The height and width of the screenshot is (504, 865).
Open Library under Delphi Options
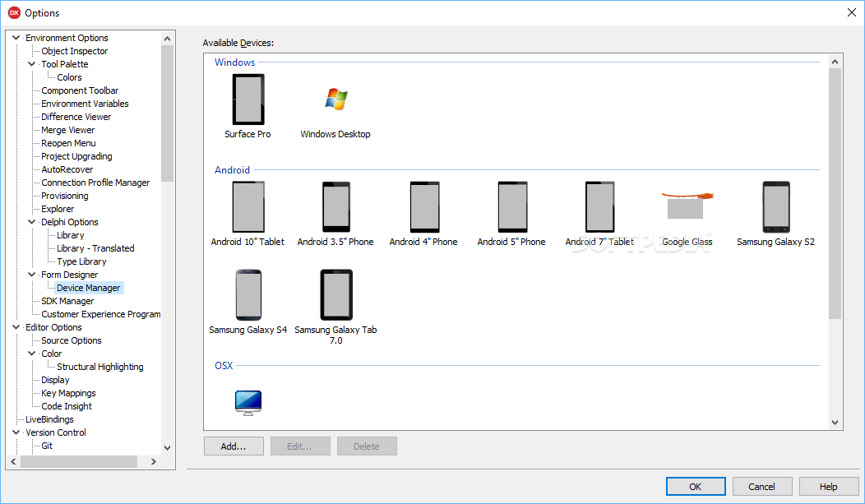pos(71,235)
